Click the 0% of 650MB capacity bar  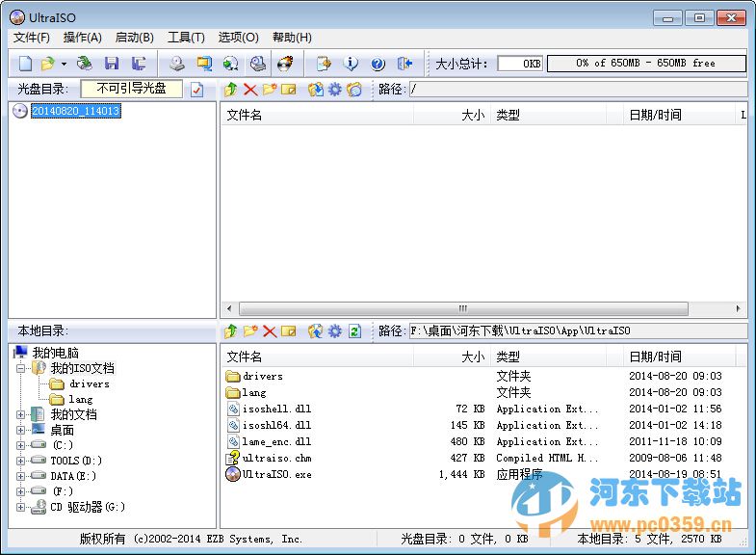pyautogui.click(x=646, y=64)
